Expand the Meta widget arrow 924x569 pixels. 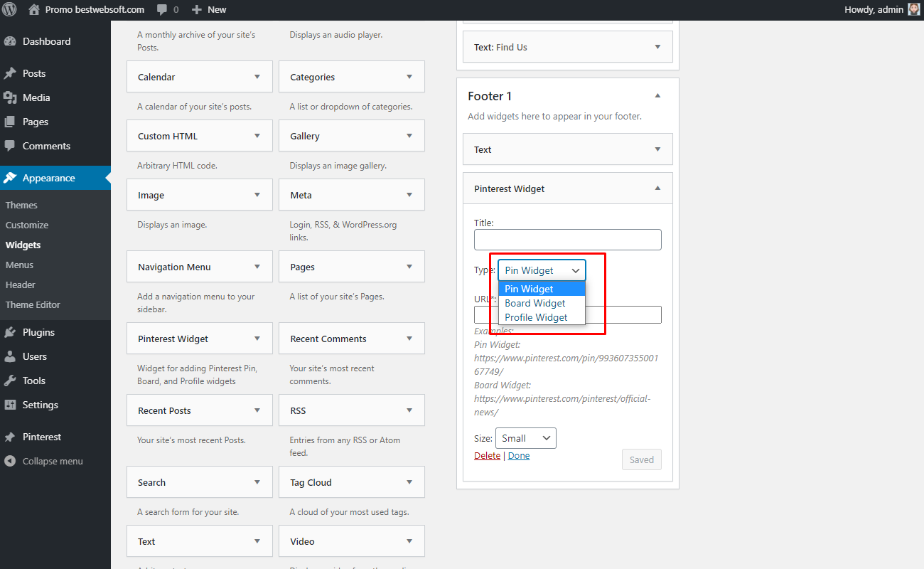click(409, 195)
